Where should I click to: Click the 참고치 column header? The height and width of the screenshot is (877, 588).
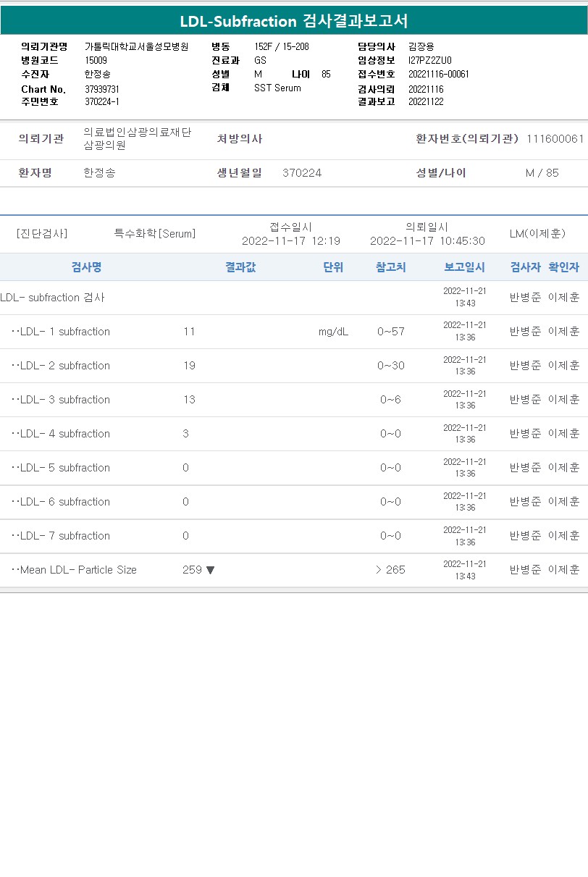pyautogui.click(x=390, y=267)
